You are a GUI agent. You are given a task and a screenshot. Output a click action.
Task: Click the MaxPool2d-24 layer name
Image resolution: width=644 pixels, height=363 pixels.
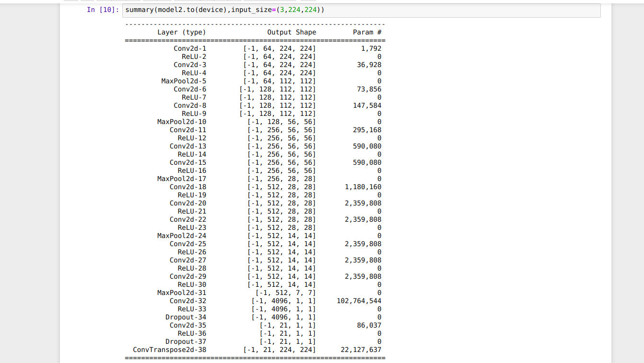182,236
